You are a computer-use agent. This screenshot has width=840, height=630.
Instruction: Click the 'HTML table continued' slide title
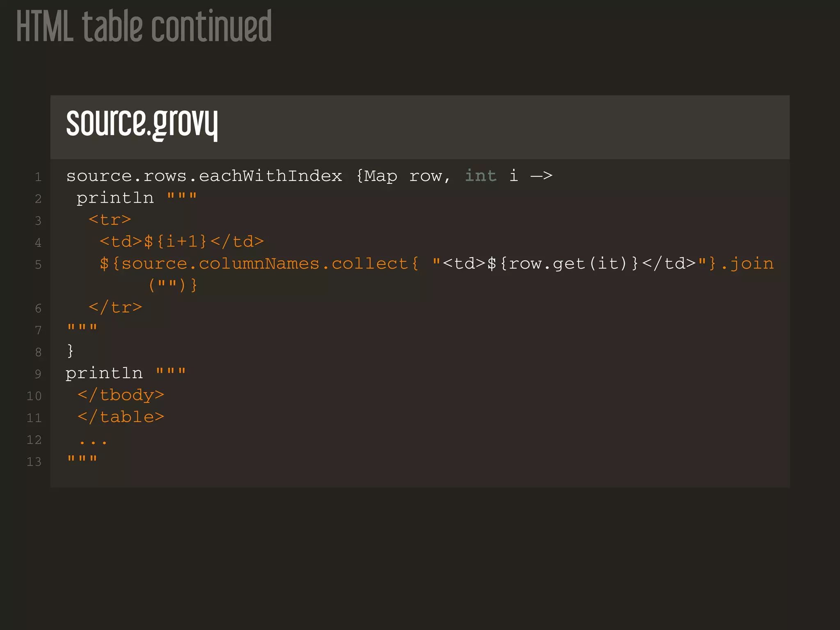(x=144, y=27)
